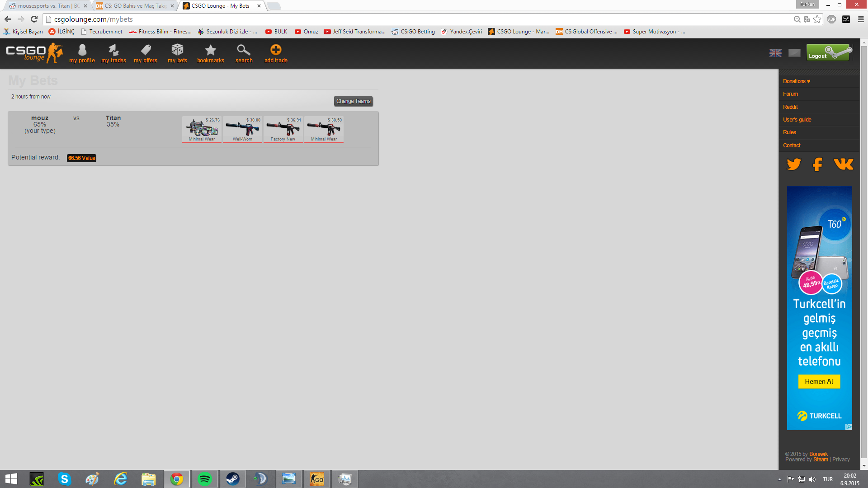Open the Rules sidebar link
The image size is (868, 488).
tap(789, 132)
